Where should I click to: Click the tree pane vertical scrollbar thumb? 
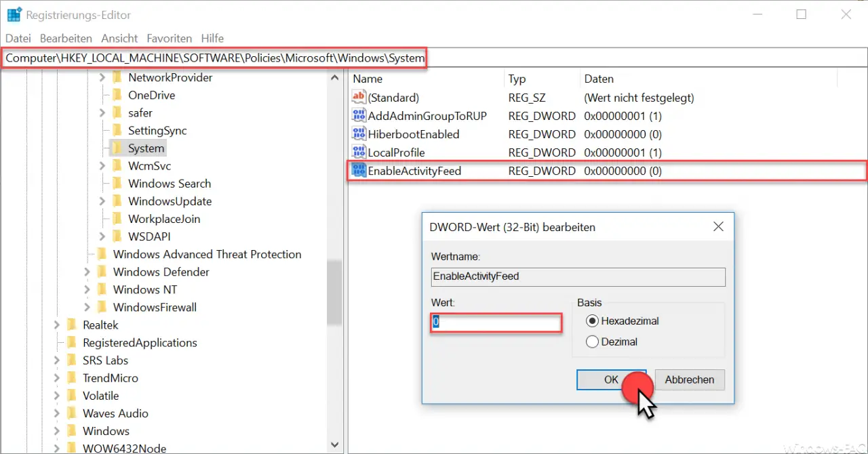click(x=334, y=292)
